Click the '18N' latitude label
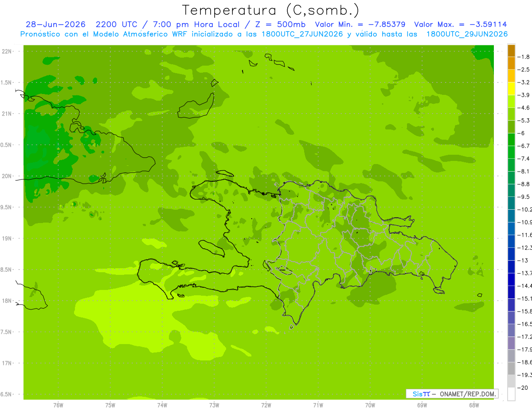Viewport: 532px width, 411px height. point(7,301)
